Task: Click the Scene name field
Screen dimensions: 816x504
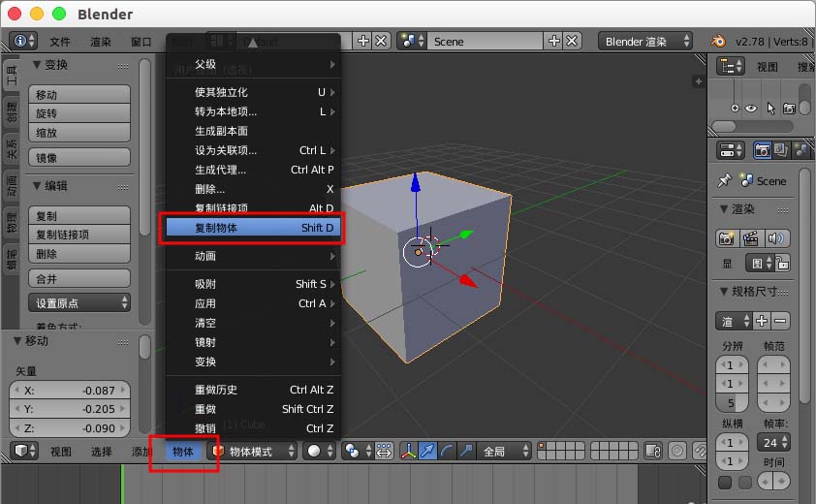Action: pos(486,41)
